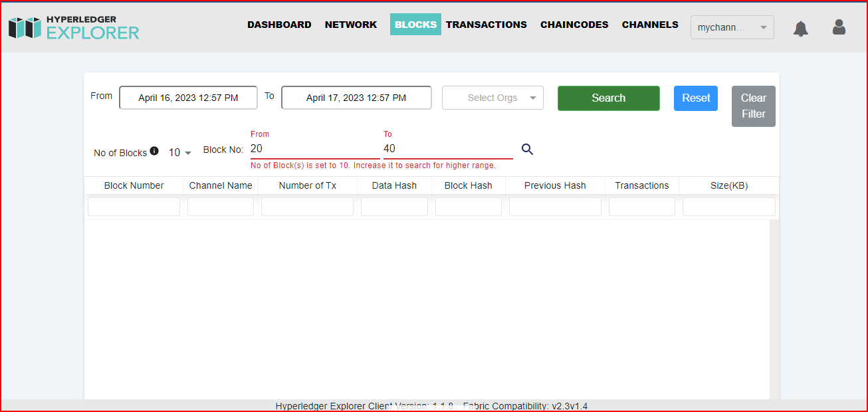
Task: Click the block range search magnifier icon
Action: click(527, 149)
